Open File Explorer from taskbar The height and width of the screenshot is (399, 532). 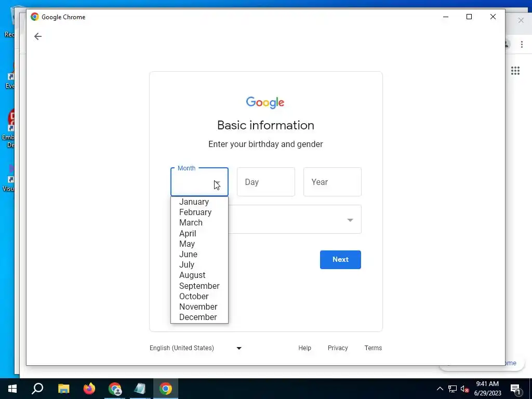pyautogui.click(x=63, y=389)
